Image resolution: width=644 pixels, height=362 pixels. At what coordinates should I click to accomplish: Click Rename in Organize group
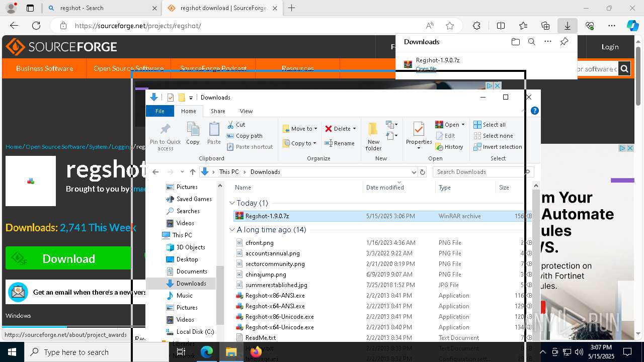(340, 143)
